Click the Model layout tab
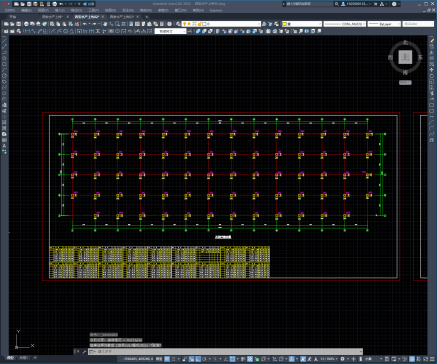437x364 pixels. click(x=11, y=358)
